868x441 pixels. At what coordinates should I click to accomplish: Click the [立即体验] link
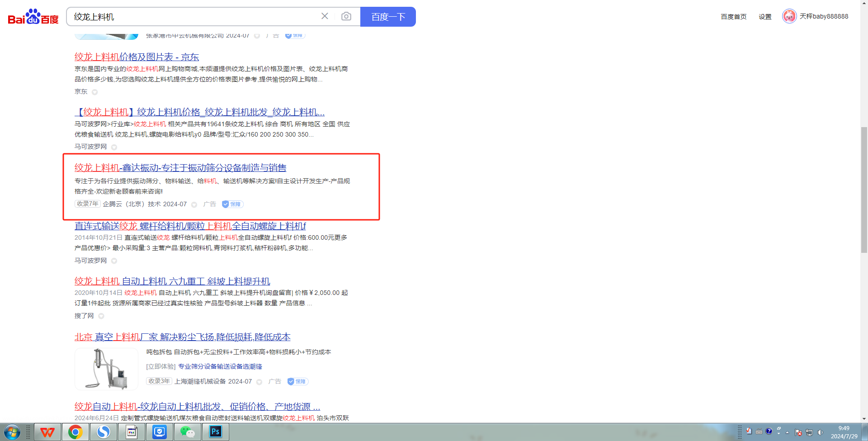coord(161,366)
